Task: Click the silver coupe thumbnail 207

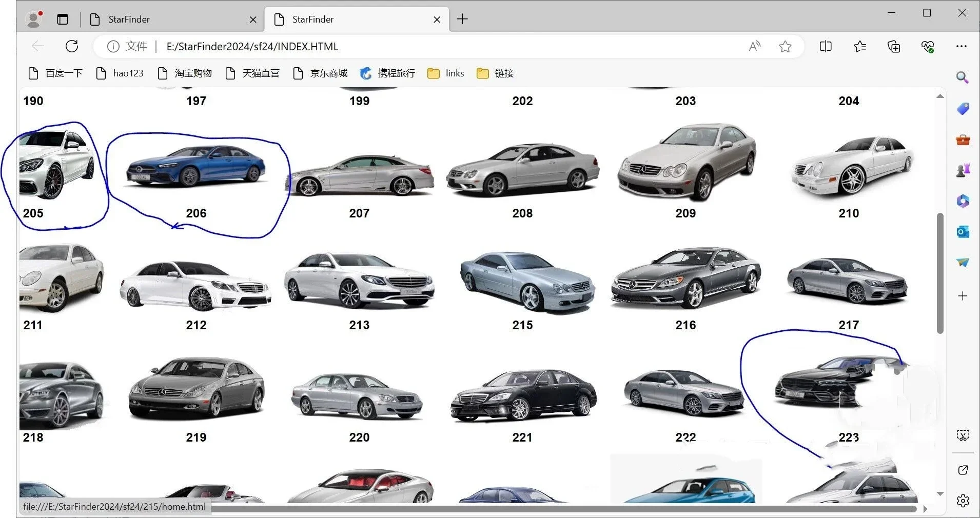Action: [x=361, y=175]
